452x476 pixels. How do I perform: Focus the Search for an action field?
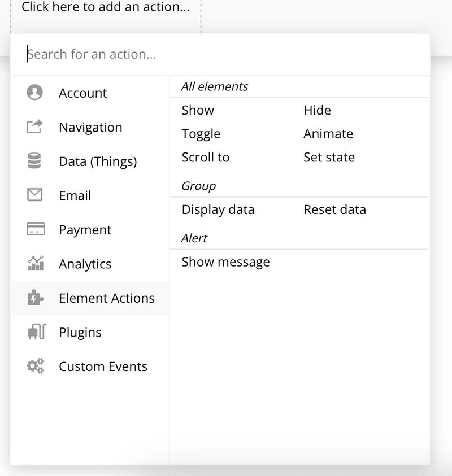pyautogui.click(x=220, y=54)
